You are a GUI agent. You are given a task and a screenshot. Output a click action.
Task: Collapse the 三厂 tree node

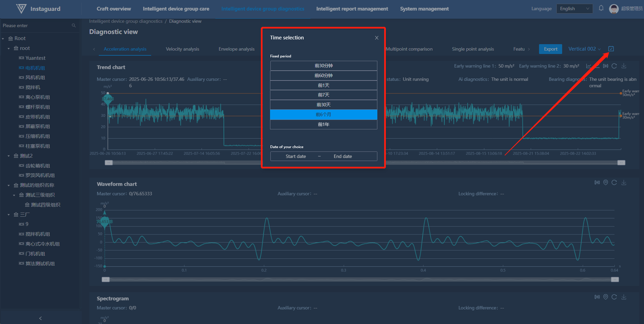[8, 215]
